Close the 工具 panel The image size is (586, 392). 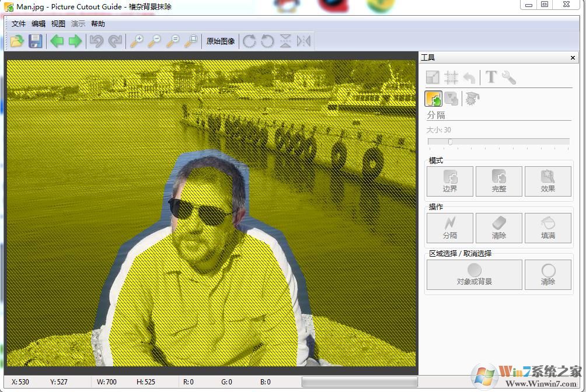pyautogui.click(x=573, y=58)
